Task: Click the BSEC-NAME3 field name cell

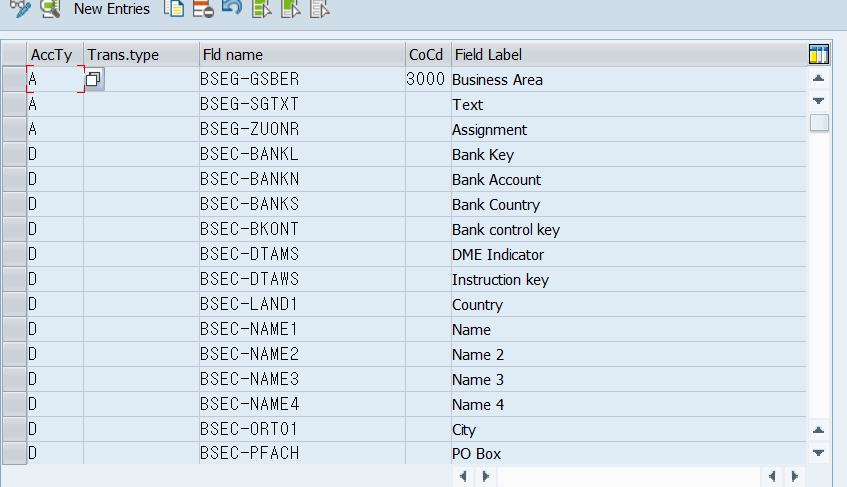Action: (x=302, y=379)
